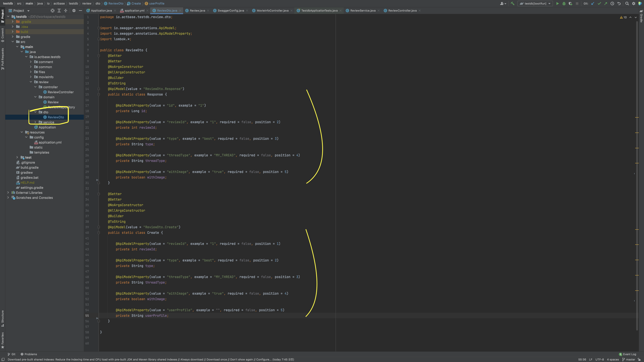Push commits using the Git push arrow
644x362 pixels.
point(606,4)
